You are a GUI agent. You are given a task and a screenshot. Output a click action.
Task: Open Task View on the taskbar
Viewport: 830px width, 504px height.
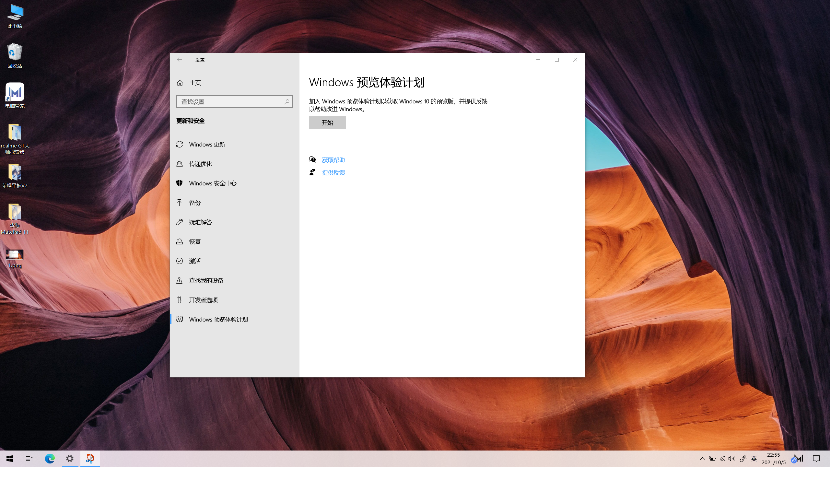click(x=29, y=459)
